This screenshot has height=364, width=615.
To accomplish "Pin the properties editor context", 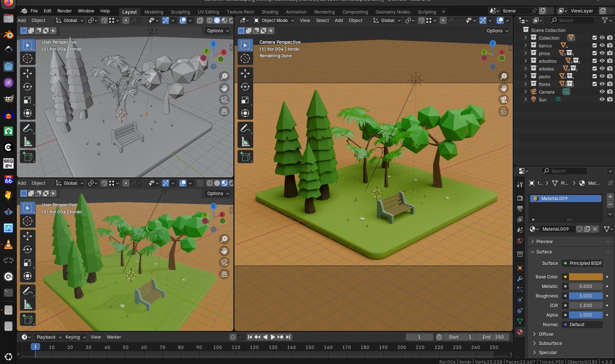I will tap(610, 183).
